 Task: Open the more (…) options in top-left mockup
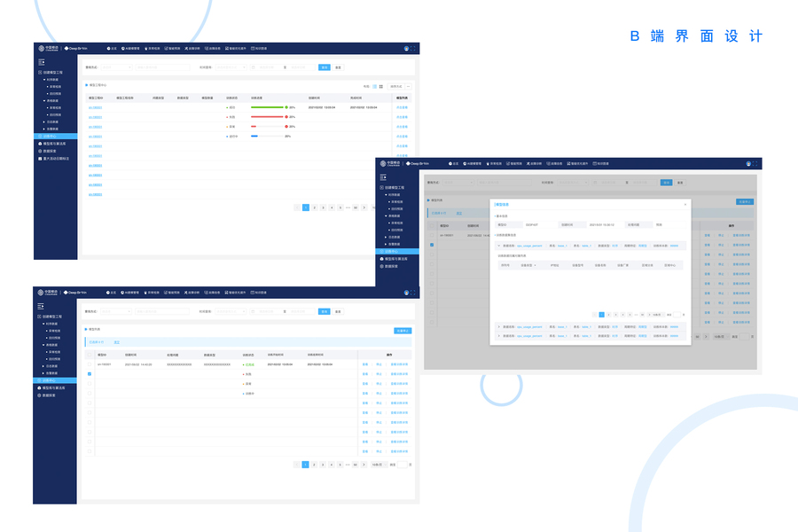(408, 87)
